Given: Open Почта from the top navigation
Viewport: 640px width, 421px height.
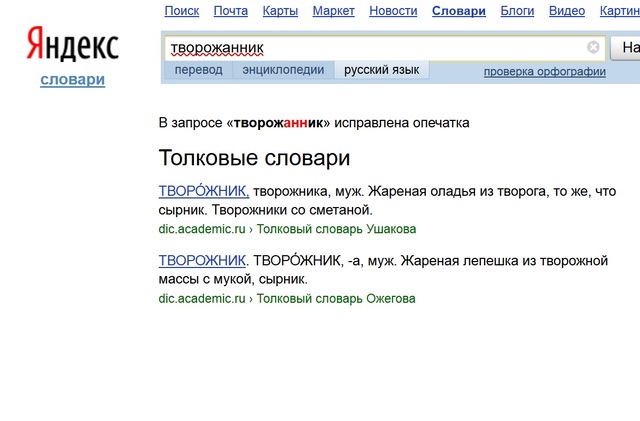Looking at the screenshot, I should (231, 11).
